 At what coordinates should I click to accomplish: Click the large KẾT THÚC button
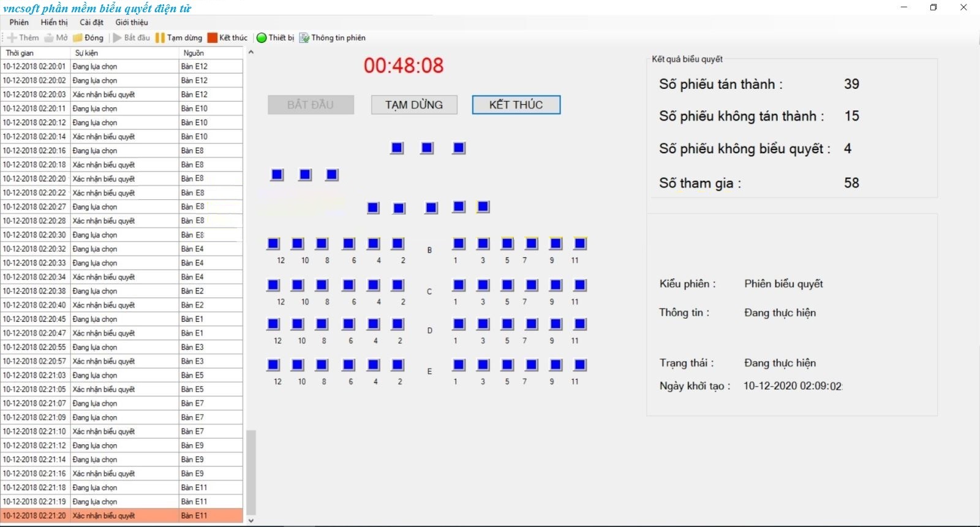[516, 105]
